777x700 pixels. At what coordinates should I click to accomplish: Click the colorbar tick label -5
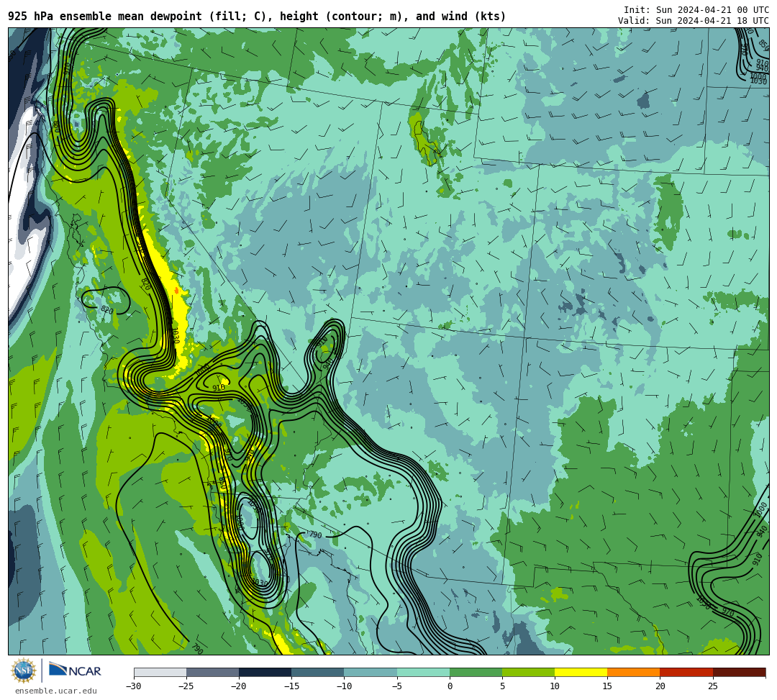tap(397, 686)
